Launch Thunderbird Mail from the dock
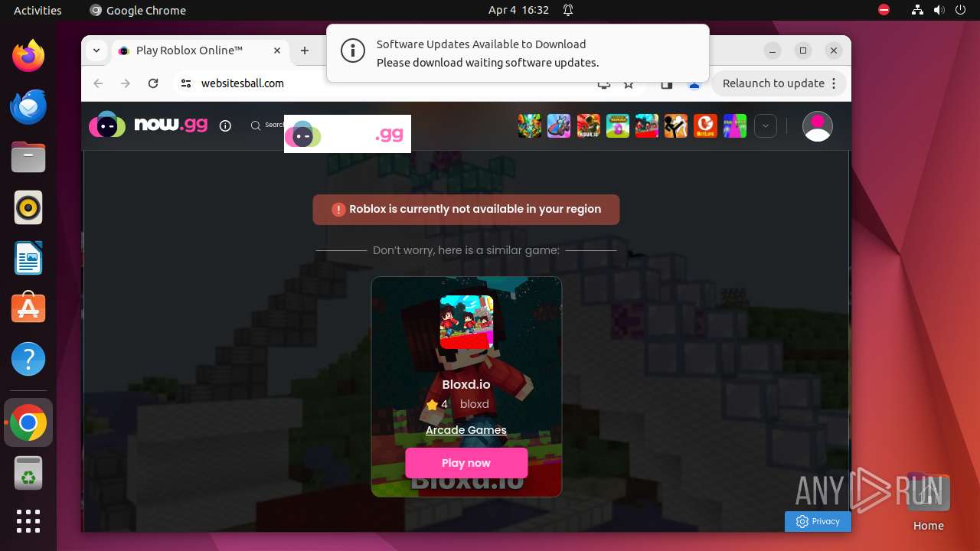 tap(28, 106)
